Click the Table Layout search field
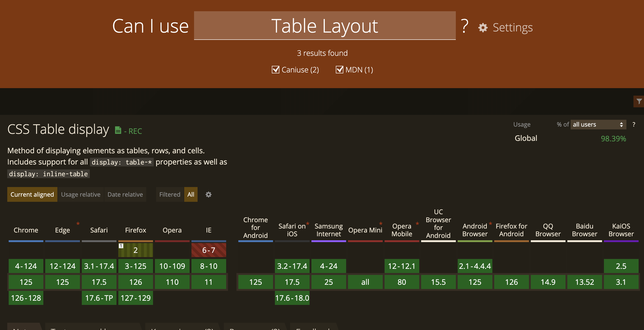 pyautogui.click(x=325, y=26)
